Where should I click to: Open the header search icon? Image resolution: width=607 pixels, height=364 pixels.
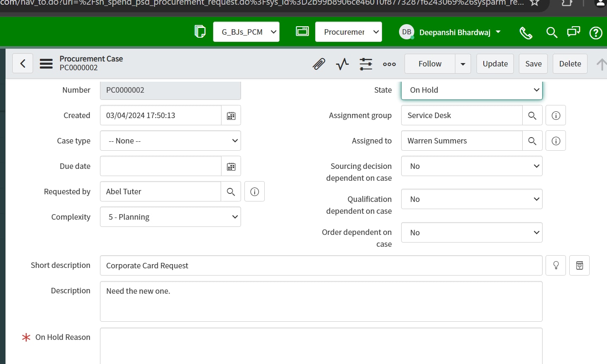(552, 33)
